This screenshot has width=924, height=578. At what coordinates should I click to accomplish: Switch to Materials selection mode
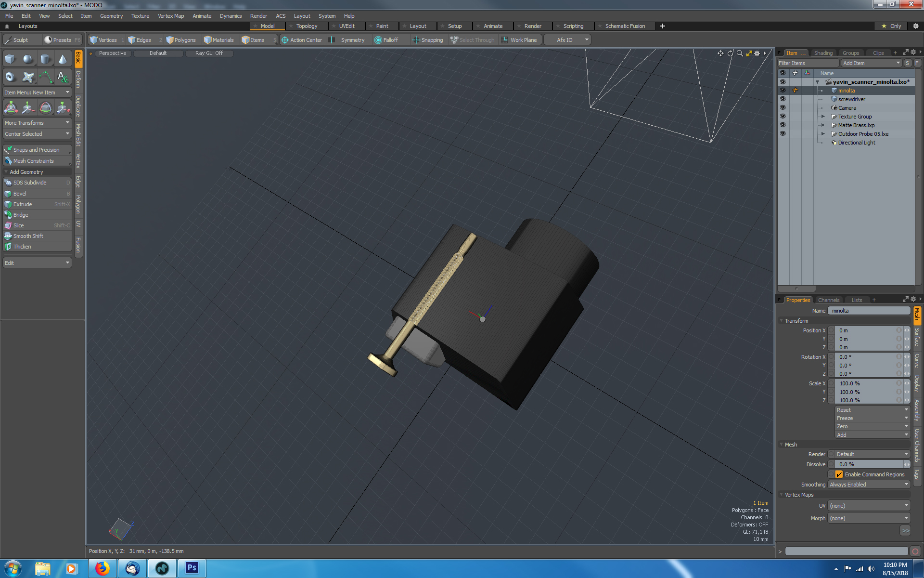click(x=219, y=40)
